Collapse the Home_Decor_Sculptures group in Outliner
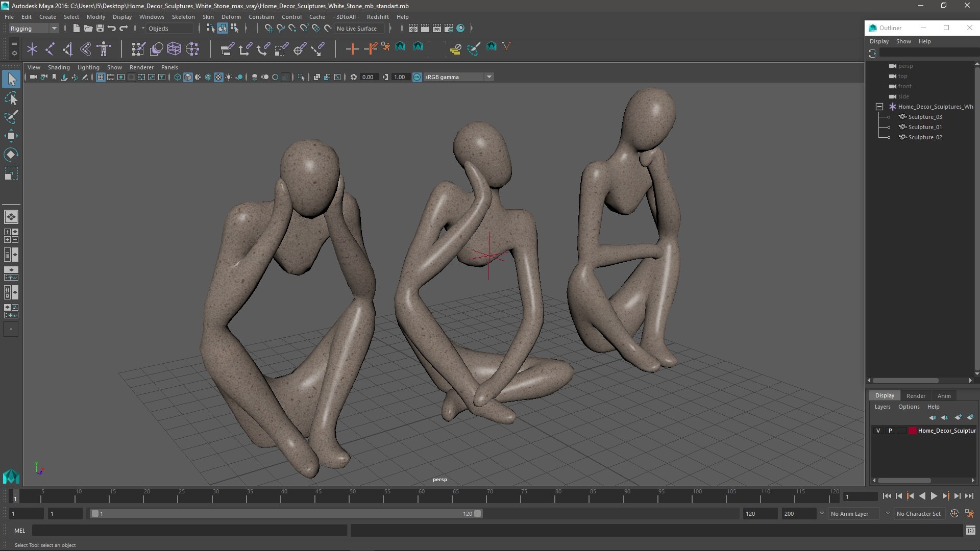This screenshot has height=551, width=980. point(879,107)
